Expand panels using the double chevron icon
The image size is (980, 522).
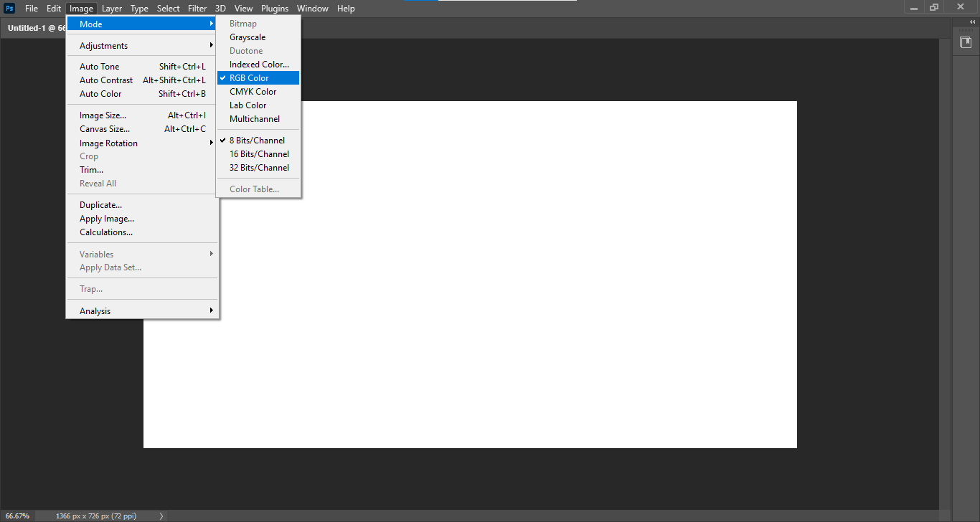click(x=972, y=22)
